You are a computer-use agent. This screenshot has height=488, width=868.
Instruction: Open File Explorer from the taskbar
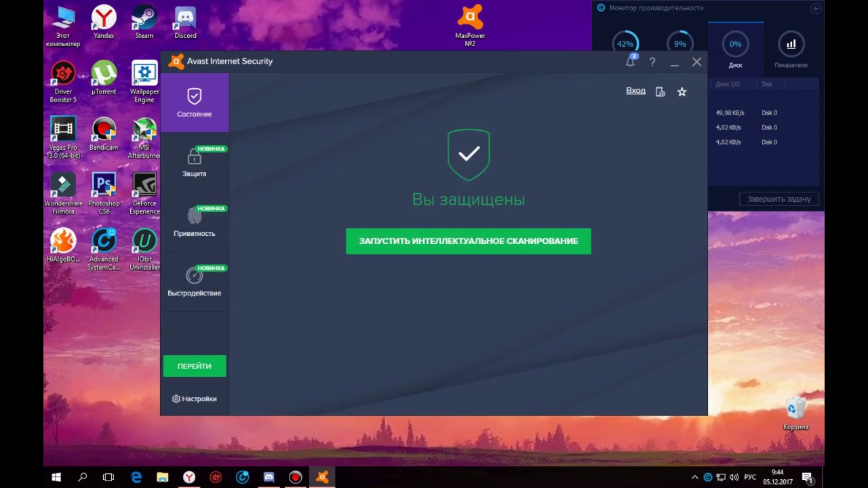pyautogui.click(x=163, y=477)
